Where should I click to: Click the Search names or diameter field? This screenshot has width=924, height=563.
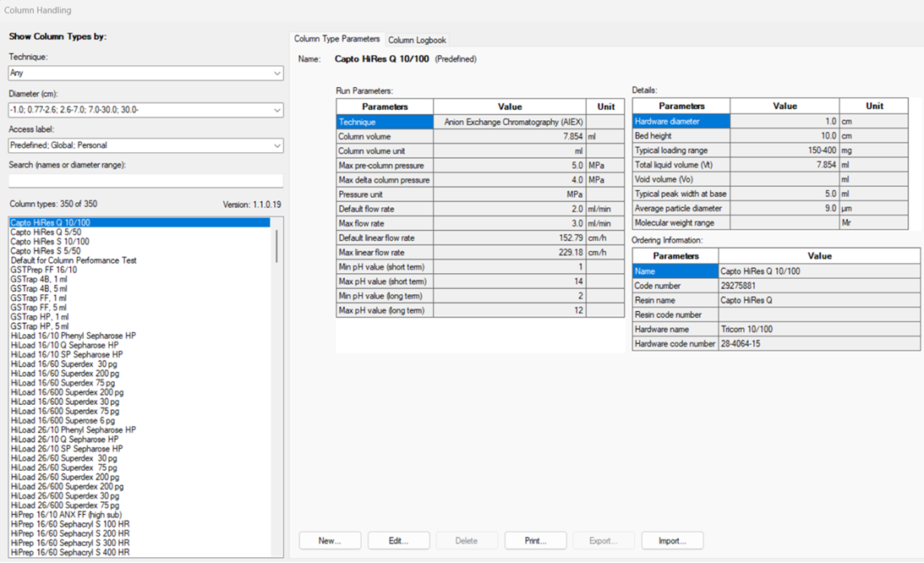pos(145,181)
